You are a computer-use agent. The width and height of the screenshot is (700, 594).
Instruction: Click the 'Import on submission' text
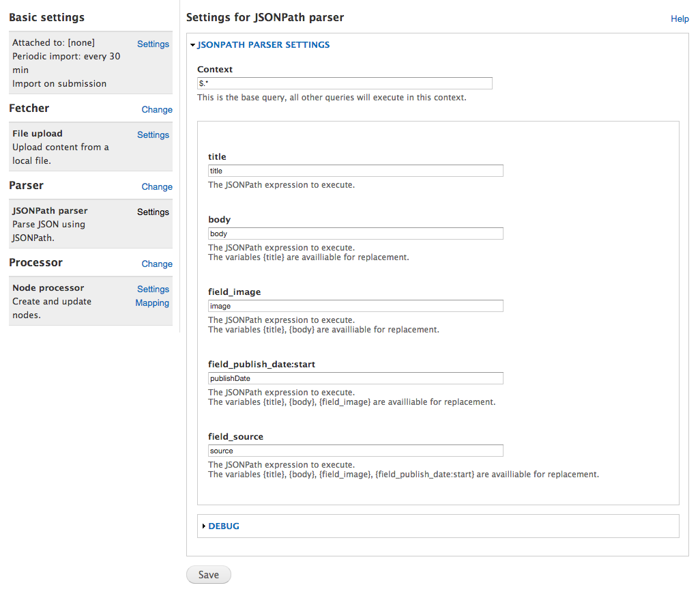tap(59, 83)
